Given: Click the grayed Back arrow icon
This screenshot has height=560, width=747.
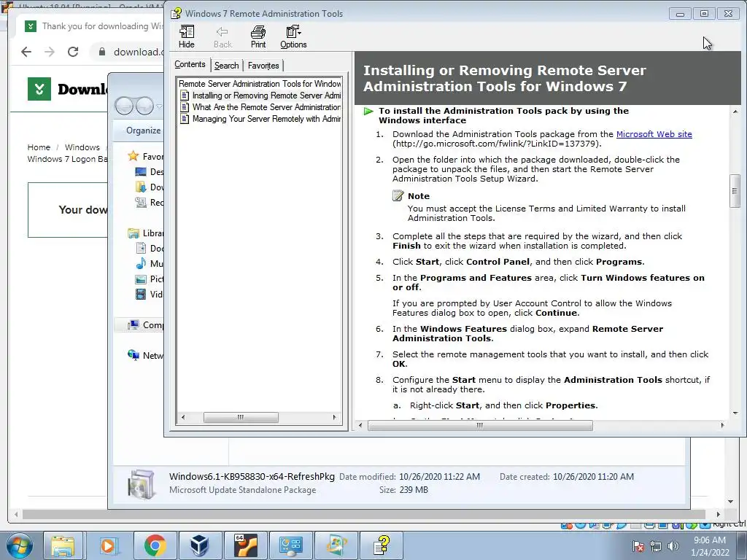Looking at the screenshot, I should pyautogui.click(x=222, y=32).
